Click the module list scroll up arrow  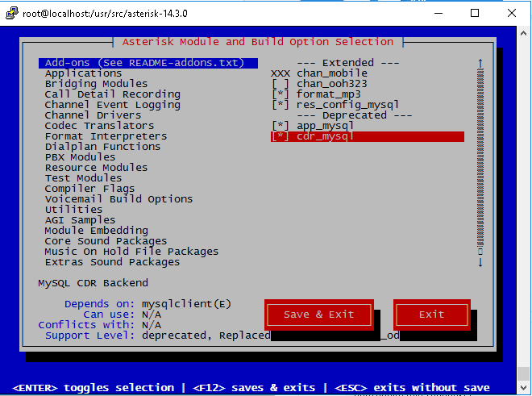480,63
